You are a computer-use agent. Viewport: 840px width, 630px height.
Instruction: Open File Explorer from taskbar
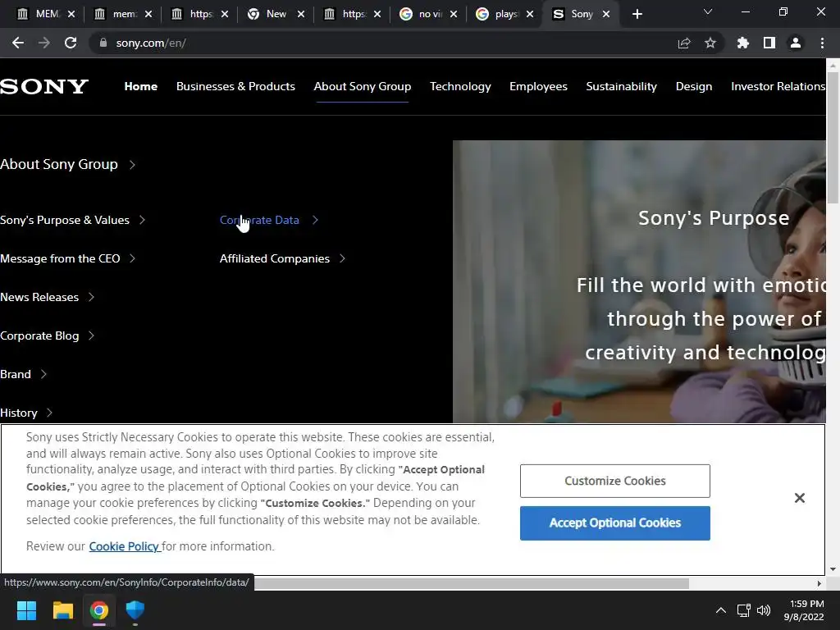[x=63, y=610]
